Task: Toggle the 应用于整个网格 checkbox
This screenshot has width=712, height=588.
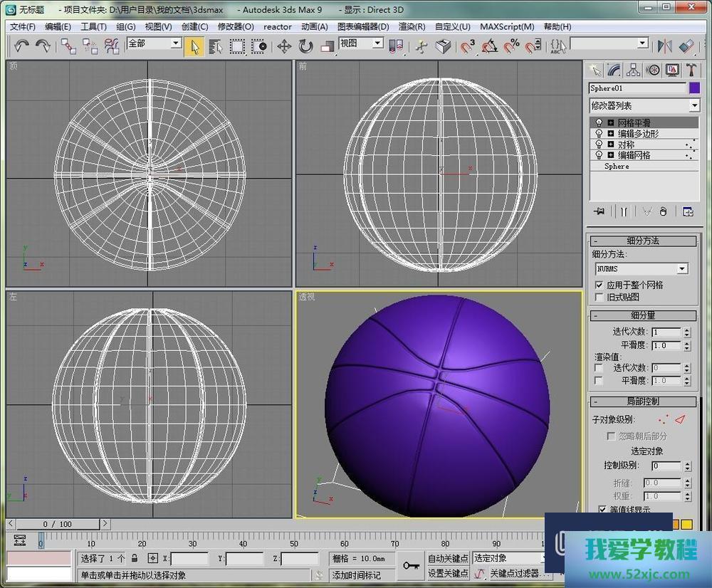Action: click(x=599, y=285)
